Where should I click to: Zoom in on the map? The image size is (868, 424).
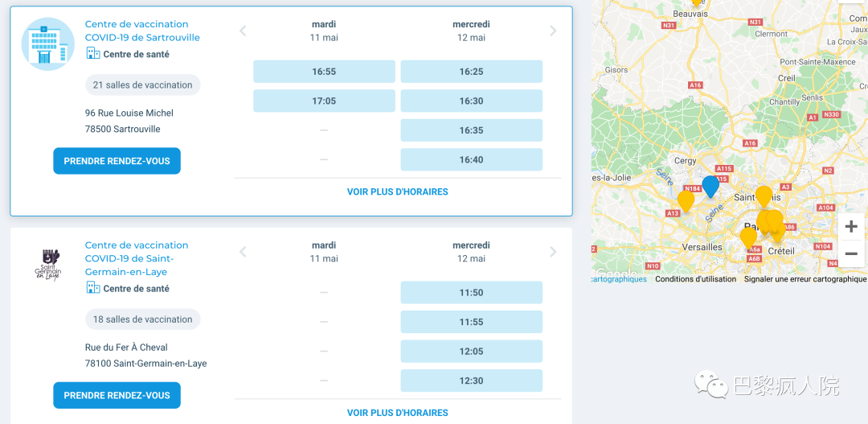click(x=851, y=227)
